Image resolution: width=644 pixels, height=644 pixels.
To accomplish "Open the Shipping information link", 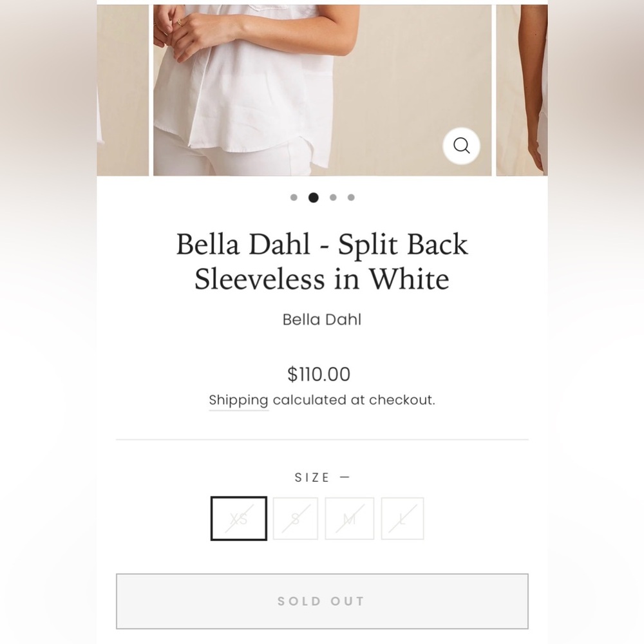I will pyautogui.click(x=238, y=400).
